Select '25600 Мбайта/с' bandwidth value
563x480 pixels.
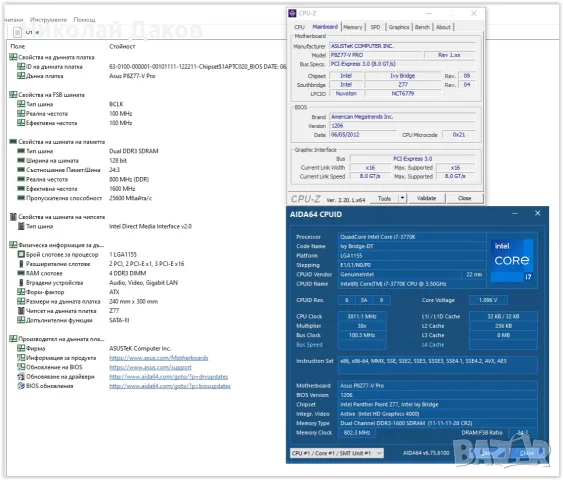[x=130, y=198]
